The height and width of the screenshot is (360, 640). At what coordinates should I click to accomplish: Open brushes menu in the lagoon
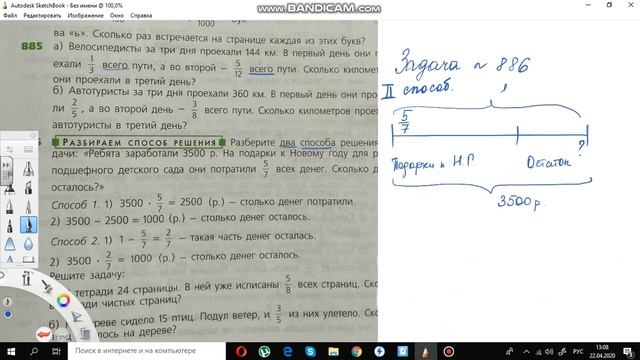pos(47,287)
